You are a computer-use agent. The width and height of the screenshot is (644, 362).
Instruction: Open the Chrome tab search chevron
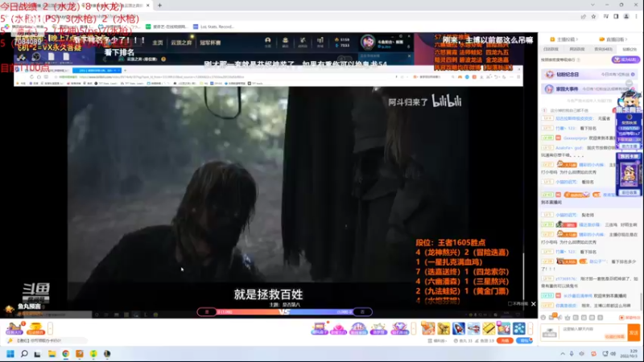[592, 5]
